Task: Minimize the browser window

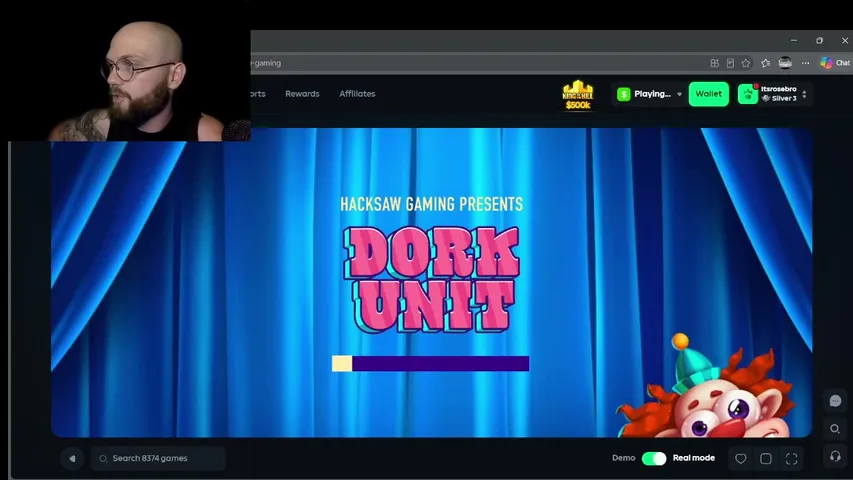Action: pyautogui.click(x=794, y=40)
